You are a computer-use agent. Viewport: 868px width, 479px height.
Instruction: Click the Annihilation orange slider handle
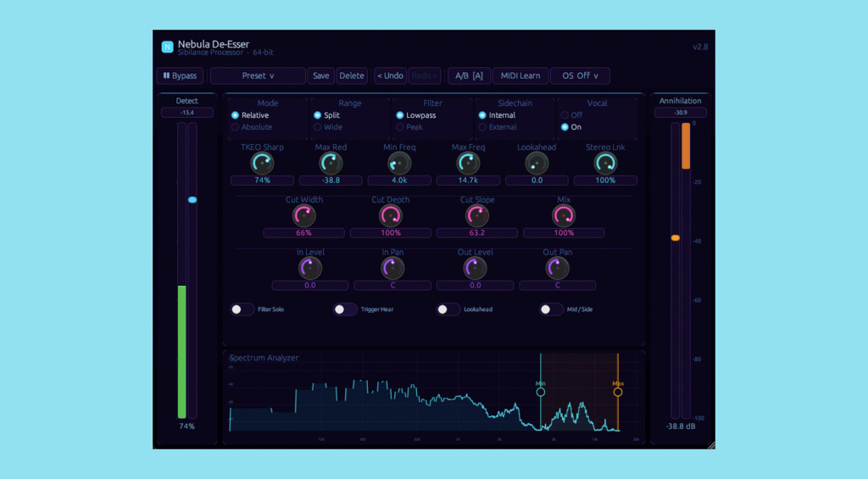coord(676,238)
